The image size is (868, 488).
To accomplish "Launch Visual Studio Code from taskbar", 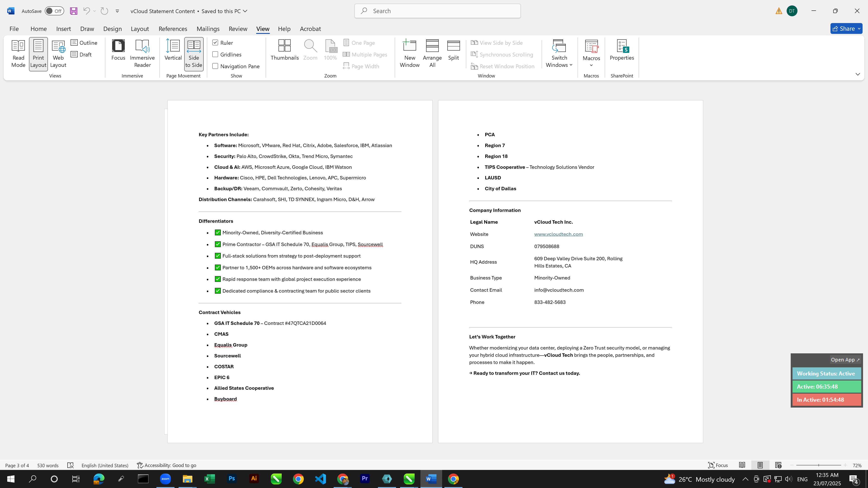I will (x=321, y=479).
